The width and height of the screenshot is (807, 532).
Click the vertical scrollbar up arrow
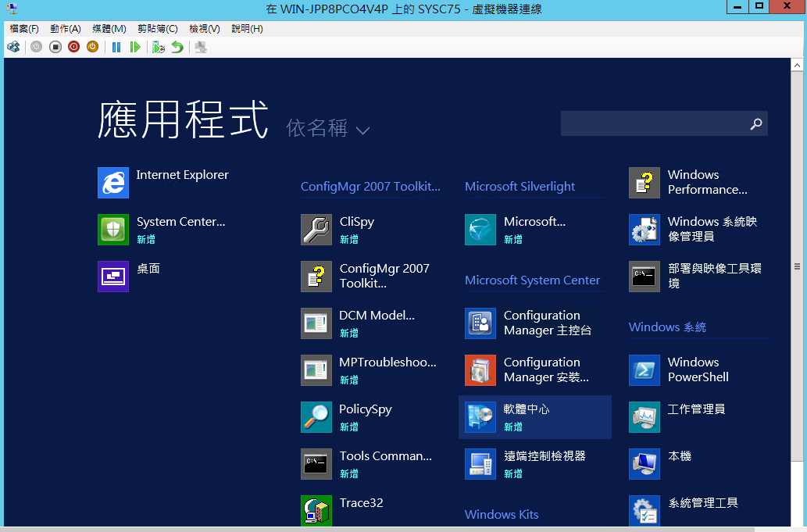click(x=797, y=65)
